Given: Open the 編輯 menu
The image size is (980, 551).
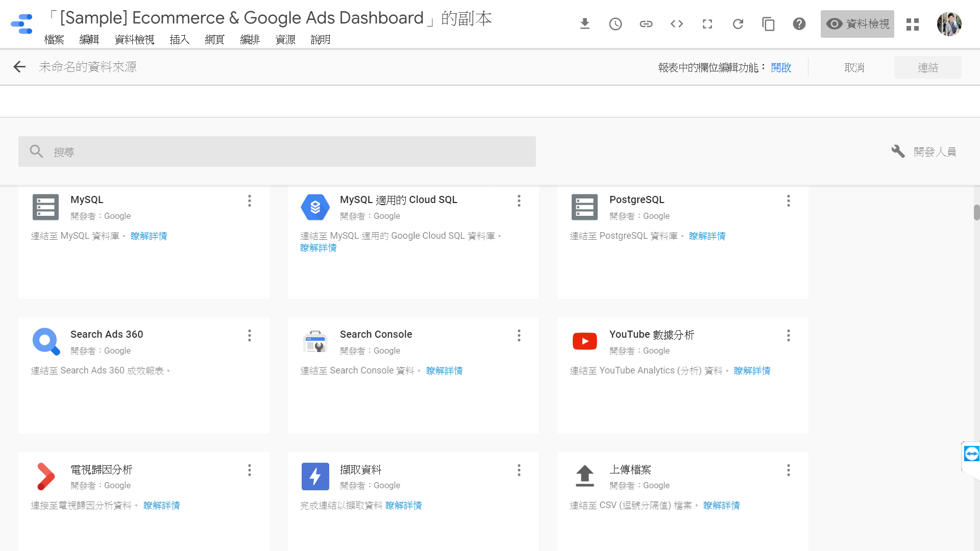Looking at the screenshot, I should (x=89, y=39).
